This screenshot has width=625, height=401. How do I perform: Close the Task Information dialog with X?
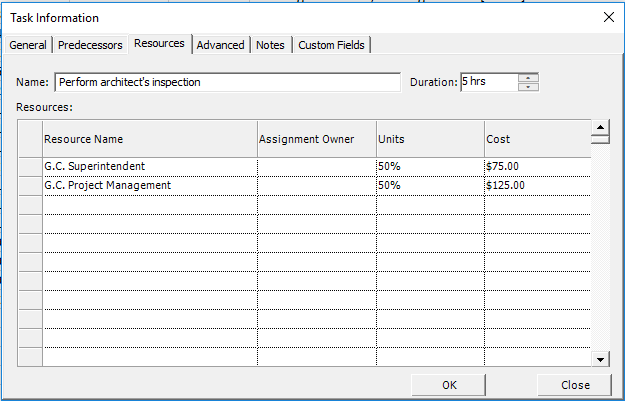[x=609, y=17]
